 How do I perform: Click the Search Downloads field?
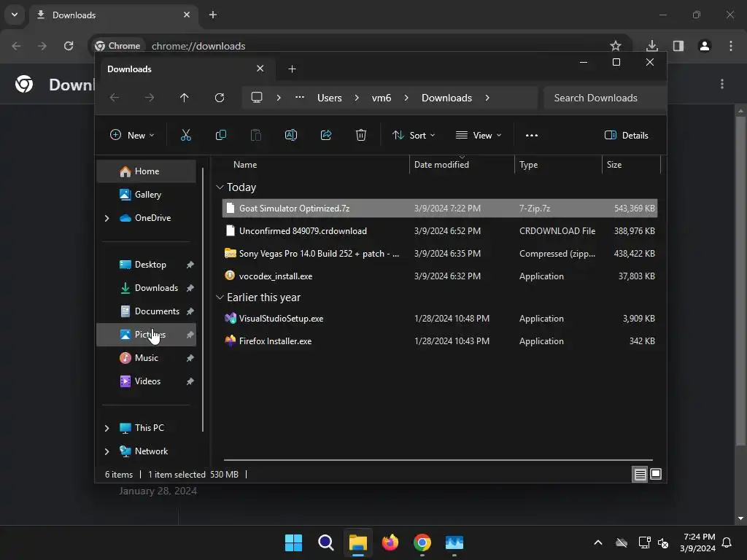tap(605, 98)
